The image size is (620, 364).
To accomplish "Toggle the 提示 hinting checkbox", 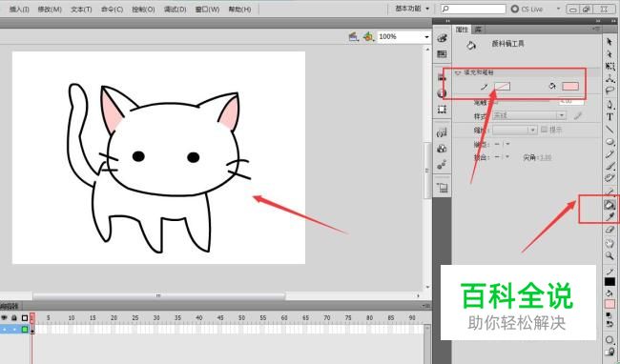I will [x=544, y=130].
